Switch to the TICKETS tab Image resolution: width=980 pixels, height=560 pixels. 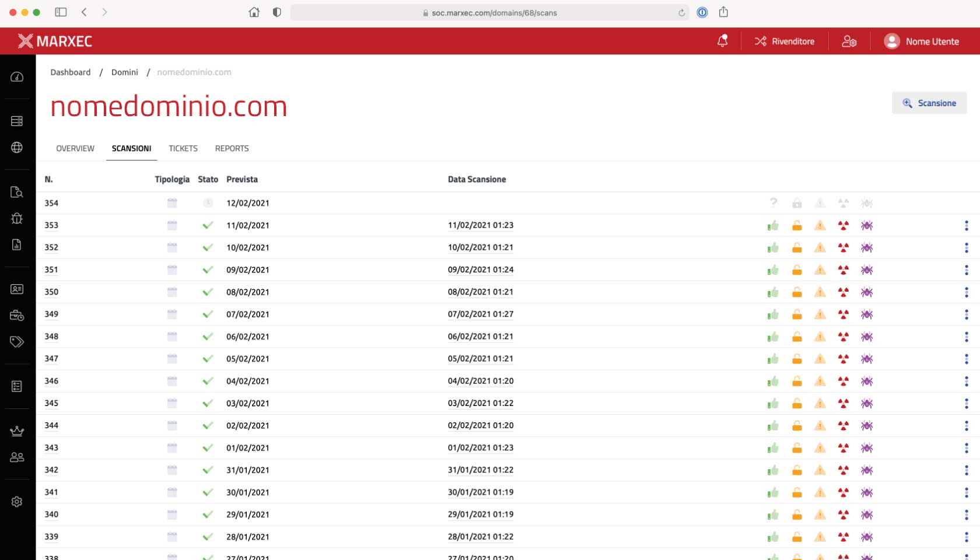pos(183,148)
